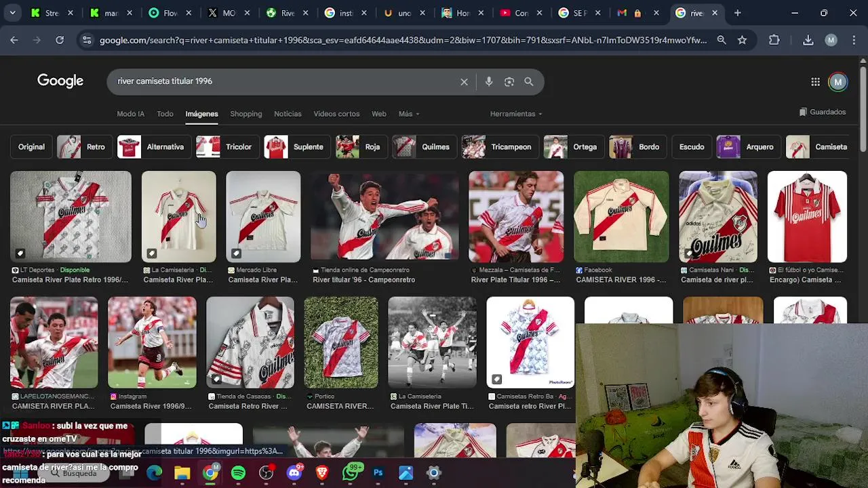Apply the Quilmes filter chip

425,147
